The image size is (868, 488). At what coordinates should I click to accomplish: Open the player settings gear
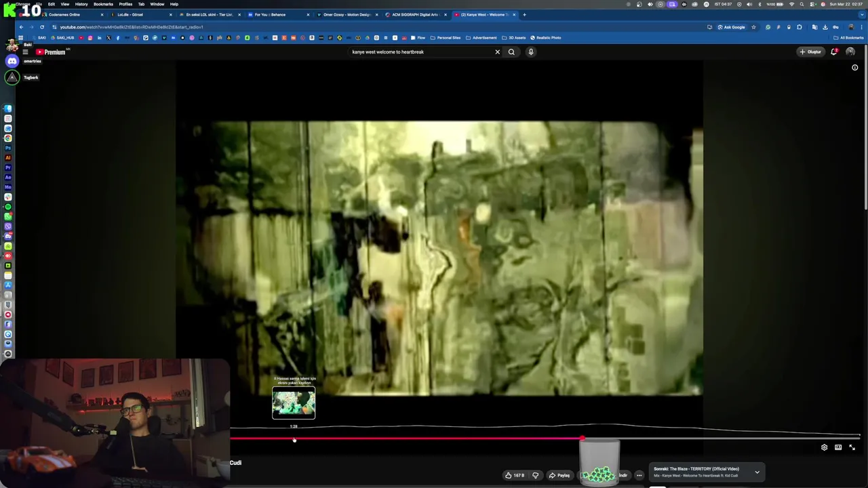click(824, 447)
